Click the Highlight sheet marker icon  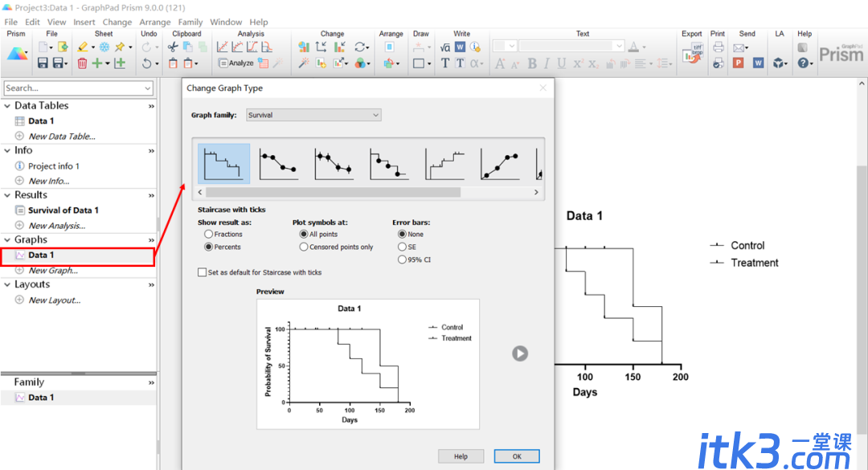pyautogui.click(x=83, y=47)
